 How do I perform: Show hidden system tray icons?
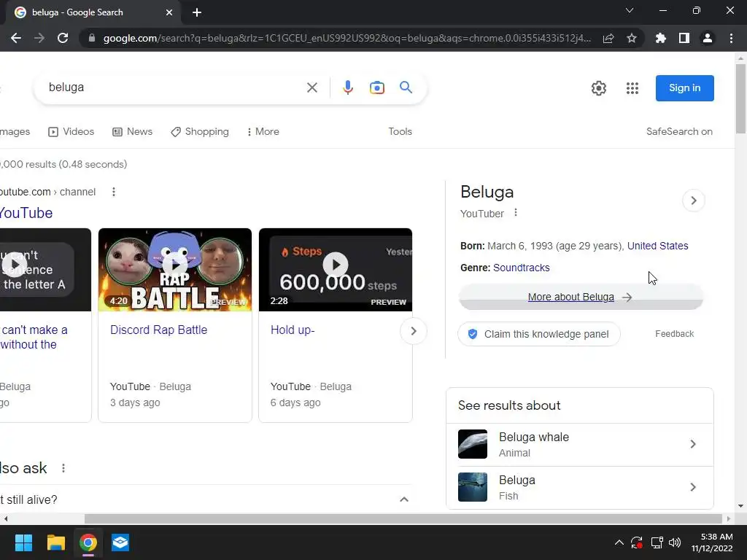(619, 542)
